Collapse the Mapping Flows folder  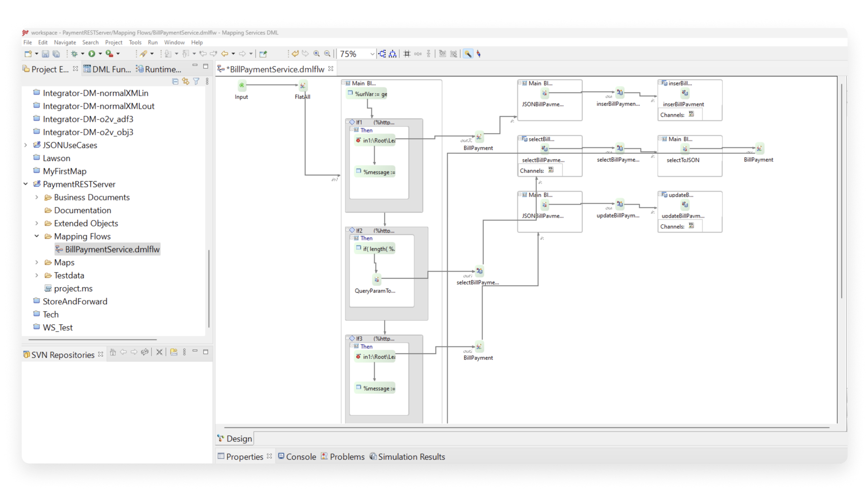[x=37, y=236]
